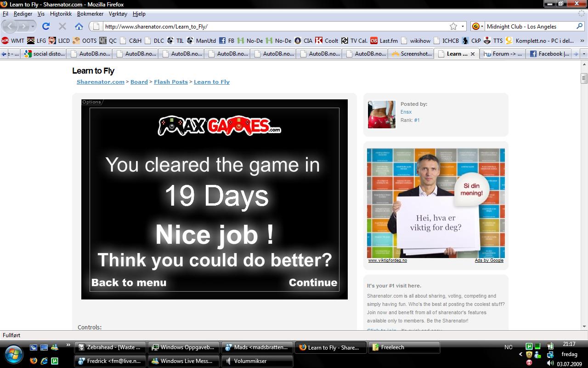Open the Komplett.no bookmark
Screen dimensions: 588x368
(x=540, y=40)
